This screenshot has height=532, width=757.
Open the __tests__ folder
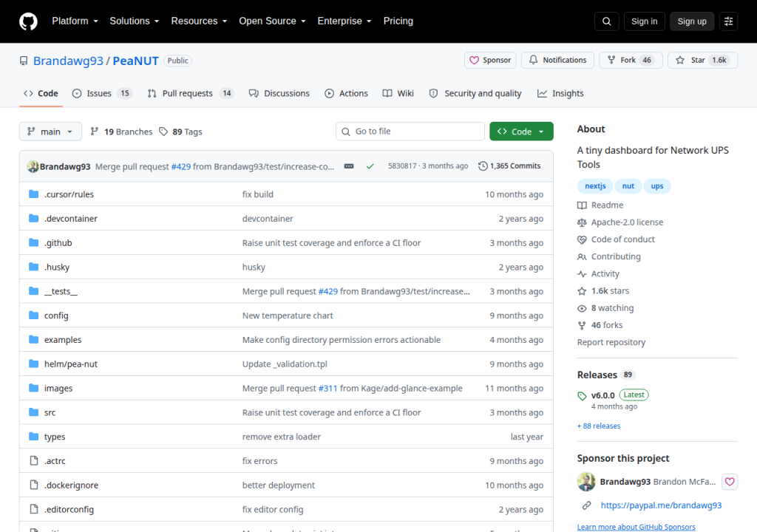click(x=61, y=291)
